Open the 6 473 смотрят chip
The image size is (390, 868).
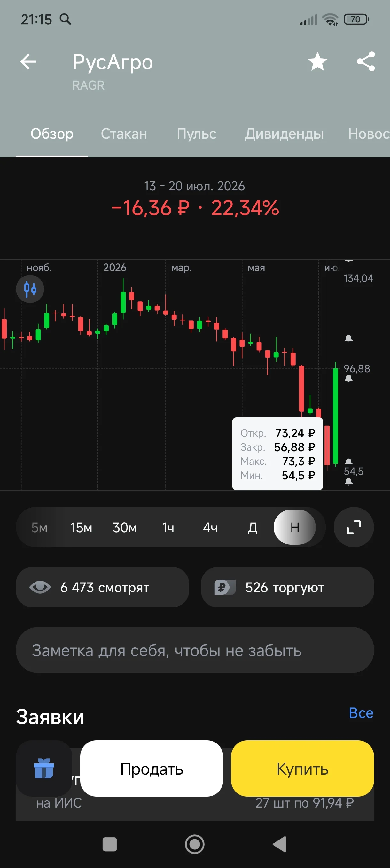coord(102,587)
